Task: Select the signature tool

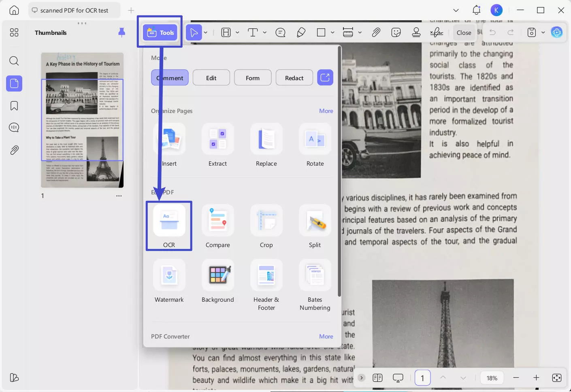Action: [437, 32]
